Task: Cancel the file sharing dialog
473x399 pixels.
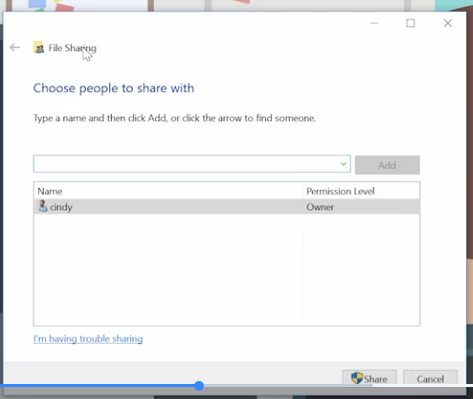Action: pos(430,379)
